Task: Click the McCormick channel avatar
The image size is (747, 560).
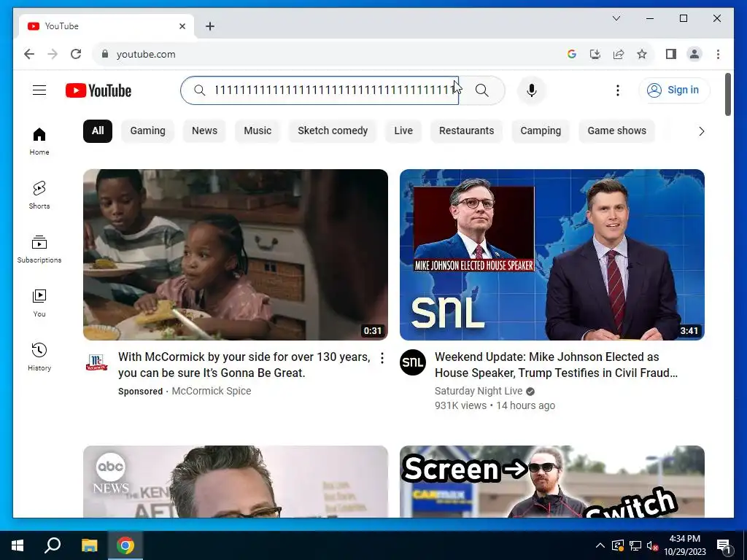Action: 97,362
